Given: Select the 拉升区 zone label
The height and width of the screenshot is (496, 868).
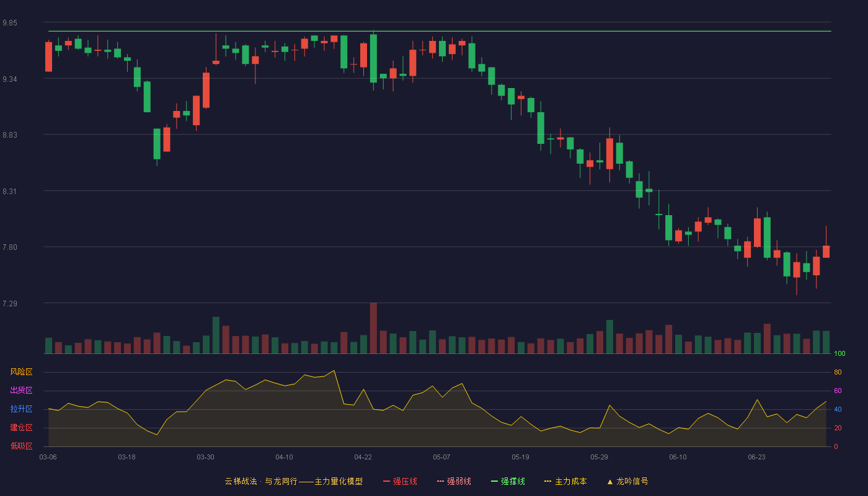Looking at the screenshot, I should point(21,409).
